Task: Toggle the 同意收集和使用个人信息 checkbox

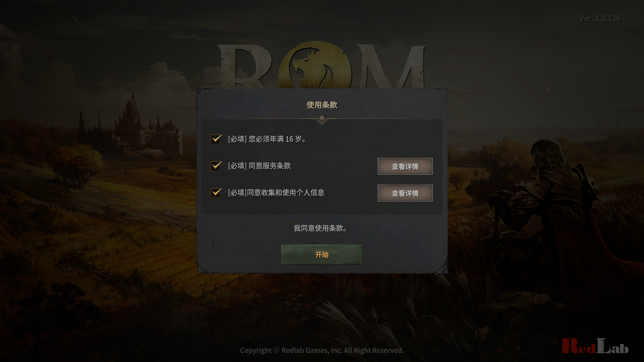Action: 216,192
